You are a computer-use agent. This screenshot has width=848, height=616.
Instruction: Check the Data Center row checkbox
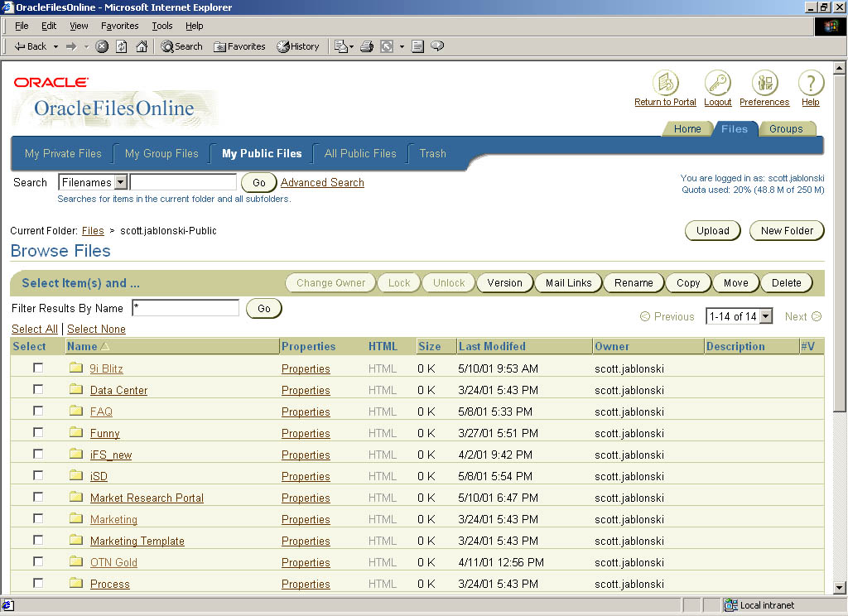click(38, 389)
